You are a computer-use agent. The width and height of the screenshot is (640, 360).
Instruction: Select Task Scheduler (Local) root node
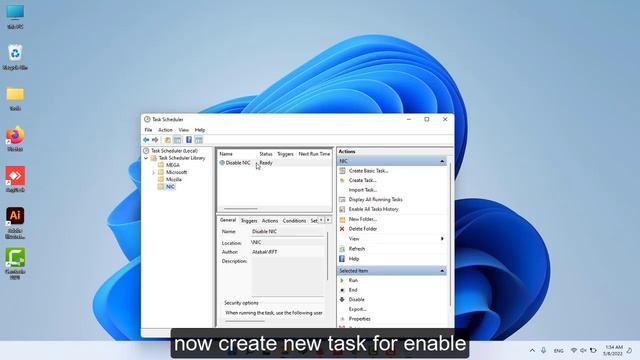174,151
